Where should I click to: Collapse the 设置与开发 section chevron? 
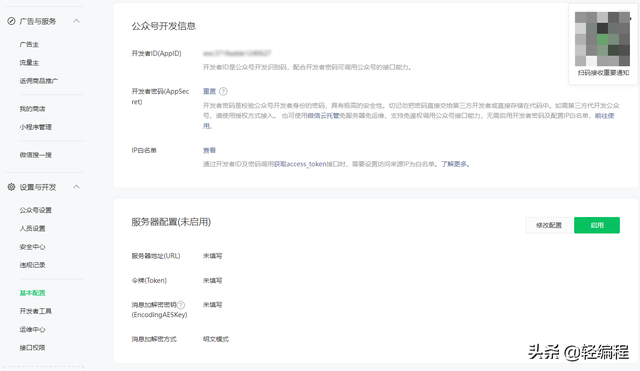point(76,187)
